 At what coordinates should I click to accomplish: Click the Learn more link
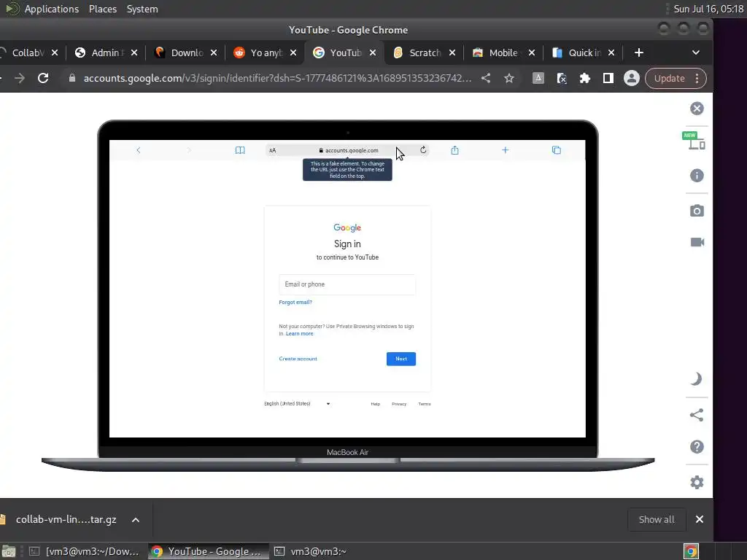(299, 333)
